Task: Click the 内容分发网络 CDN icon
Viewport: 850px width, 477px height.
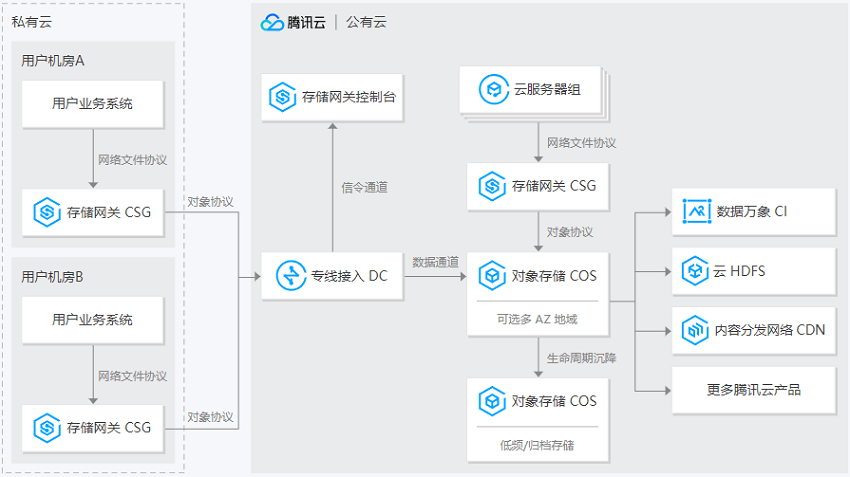Action: (695, 330)
